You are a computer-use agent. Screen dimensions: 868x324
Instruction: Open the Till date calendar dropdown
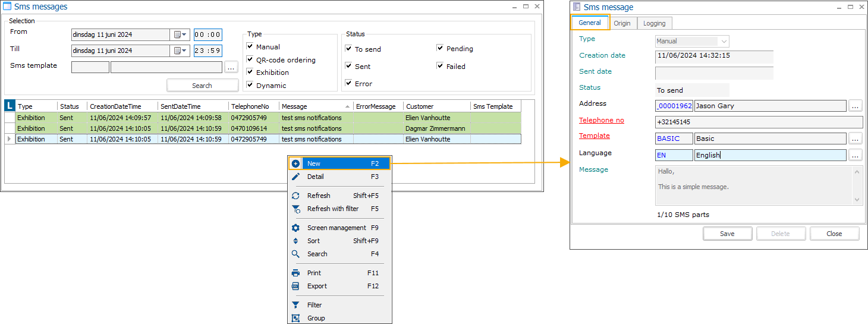(180, 51)
